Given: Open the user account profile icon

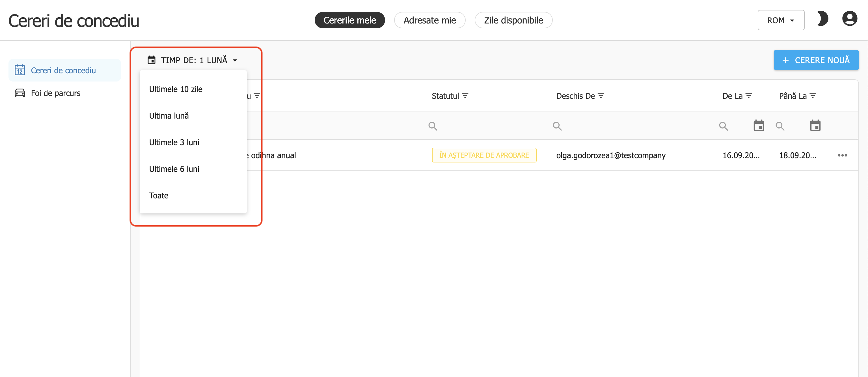Looking at the screenshot, I should pos(849,19).
